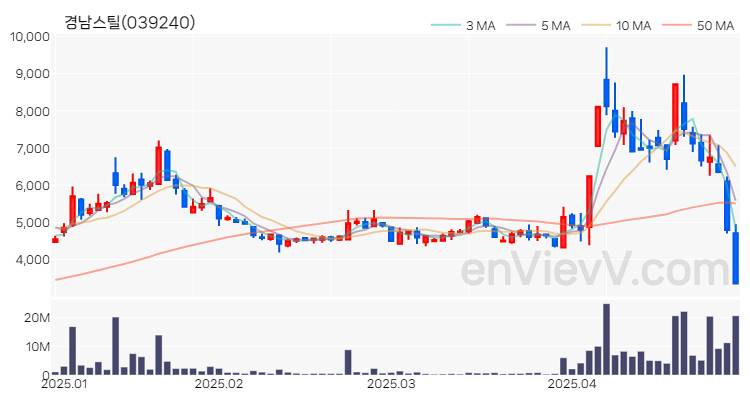Click the tall mid-January volume bar reaching 20M
Viewport: 750px width, 400px height.
pyautogui.click(x=115, y=346)
